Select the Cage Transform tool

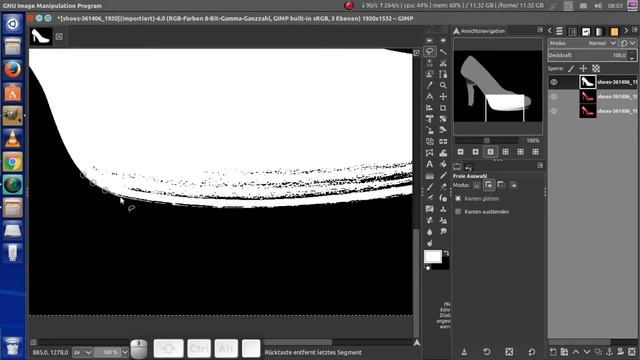point(429,153)
